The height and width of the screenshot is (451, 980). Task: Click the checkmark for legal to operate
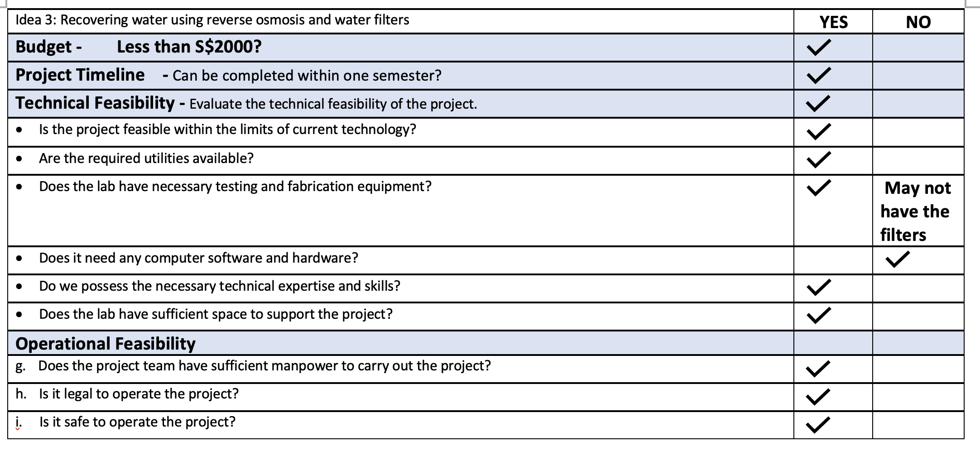pos(818,397)
